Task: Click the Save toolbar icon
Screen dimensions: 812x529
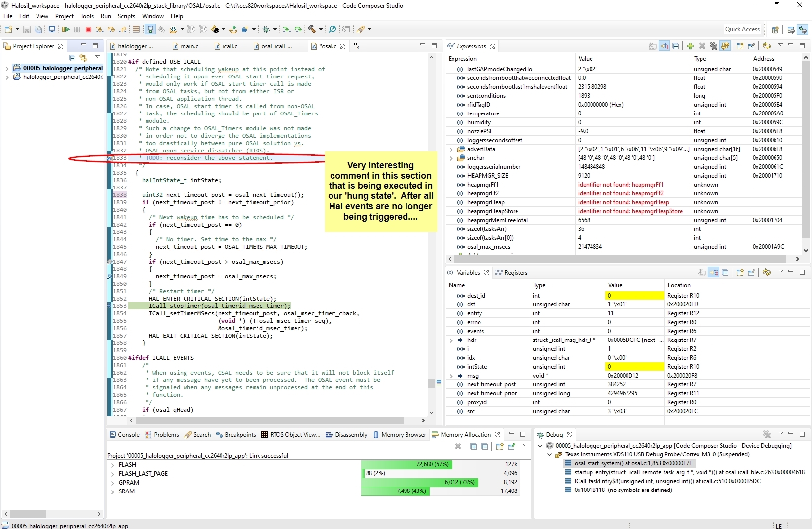Action: (27, 30)
